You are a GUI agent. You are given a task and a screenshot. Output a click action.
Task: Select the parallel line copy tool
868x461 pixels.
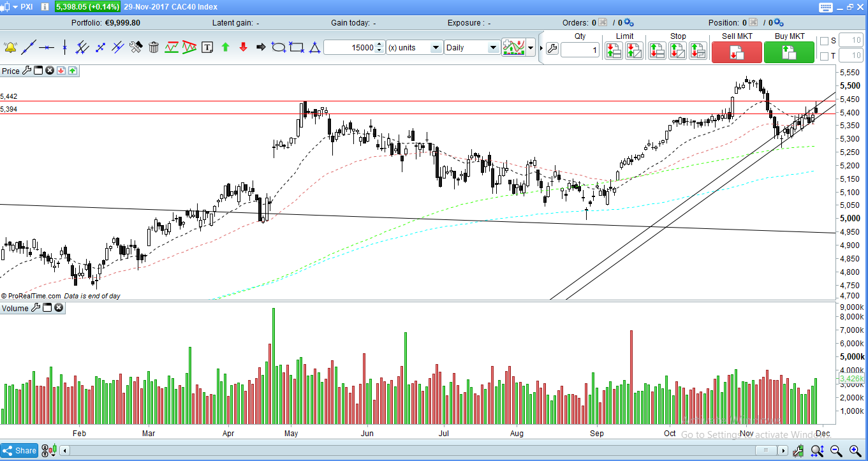pyautogui.click(x=117, y=47)
